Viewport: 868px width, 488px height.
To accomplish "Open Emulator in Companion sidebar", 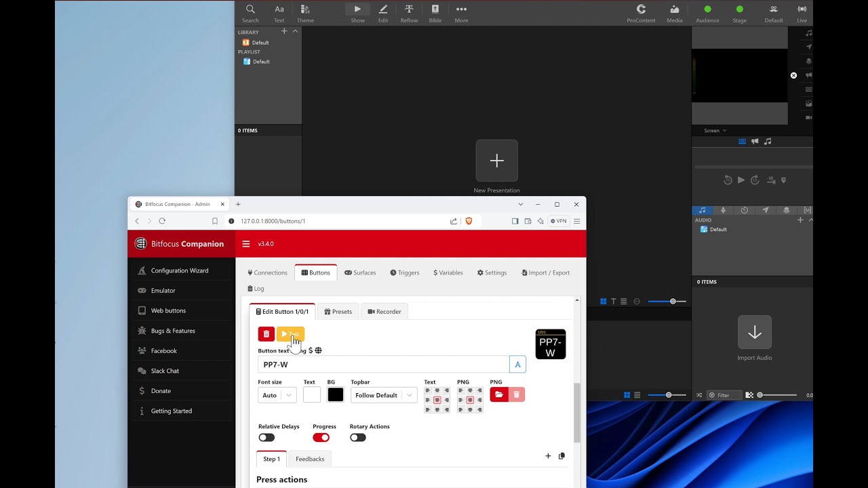I will (x=163, y=291).
